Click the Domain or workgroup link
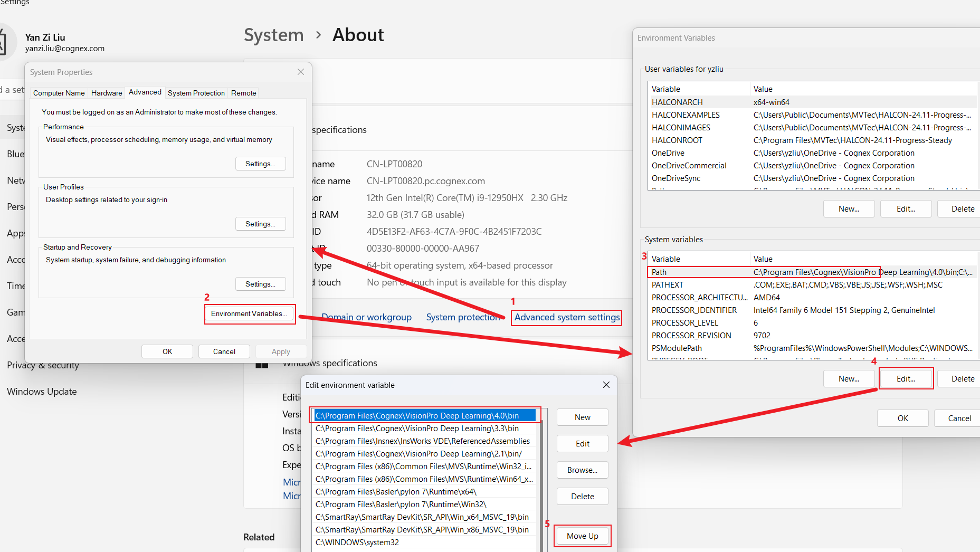 click(x=366, y=317)
